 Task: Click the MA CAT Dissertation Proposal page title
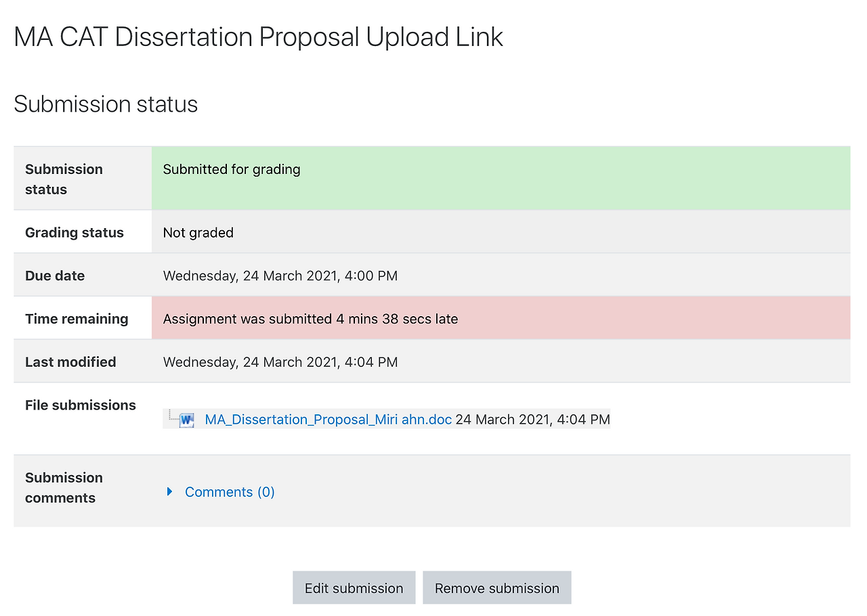(x=258, y=37)
